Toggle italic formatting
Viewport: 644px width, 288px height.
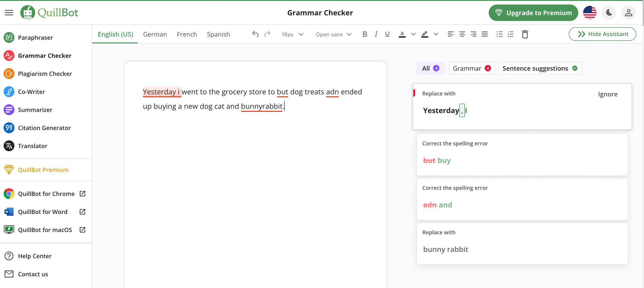pyautogui.click(x=376, y=34)
